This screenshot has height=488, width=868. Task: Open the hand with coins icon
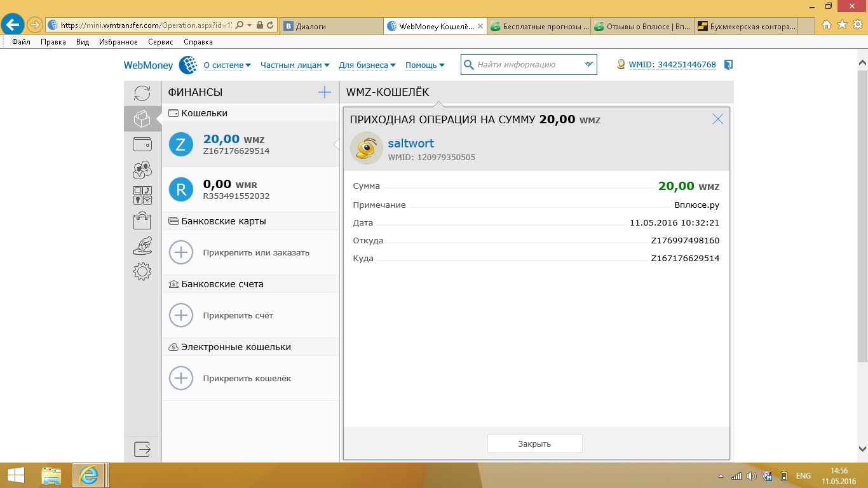tap(142, 246)
